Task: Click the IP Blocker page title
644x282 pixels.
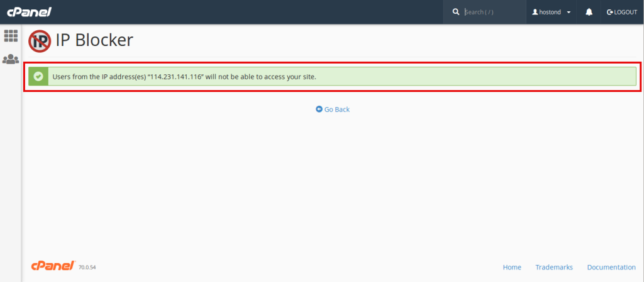Action: coord(94,40)
